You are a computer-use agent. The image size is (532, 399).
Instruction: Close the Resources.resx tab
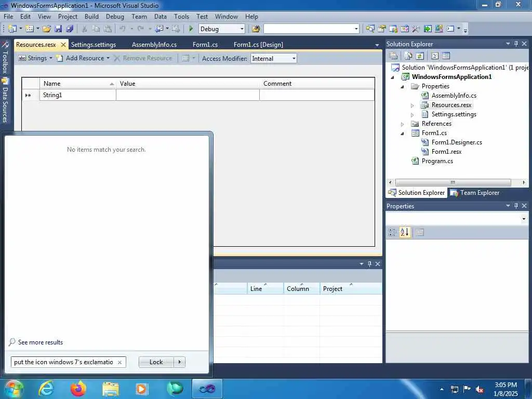click(63, 45)
